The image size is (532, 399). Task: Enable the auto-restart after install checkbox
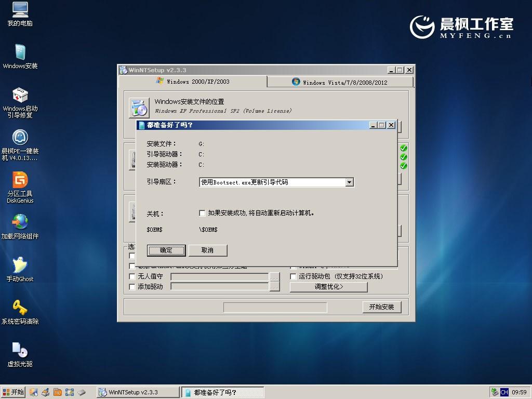point(203,213)
